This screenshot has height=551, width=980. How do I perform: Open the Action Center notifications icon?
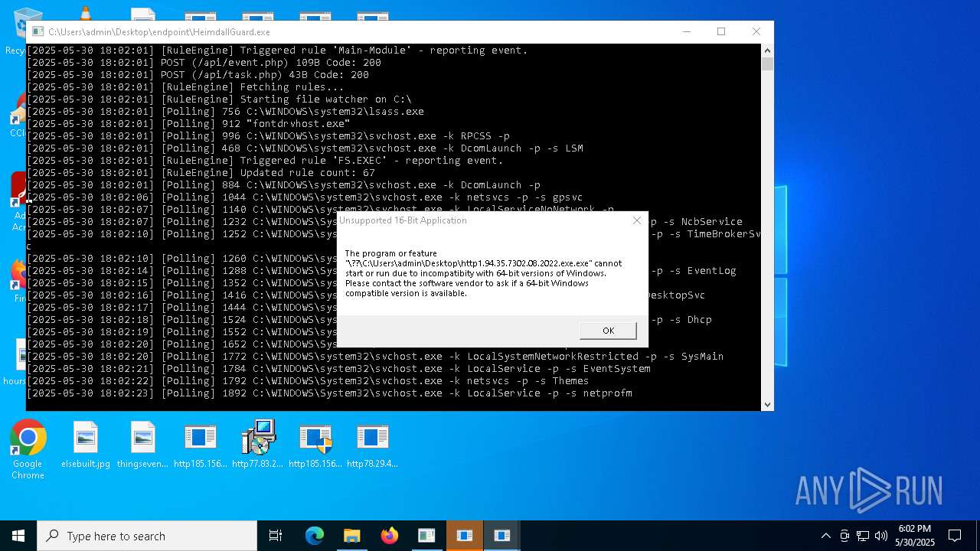tap(955, 536)
